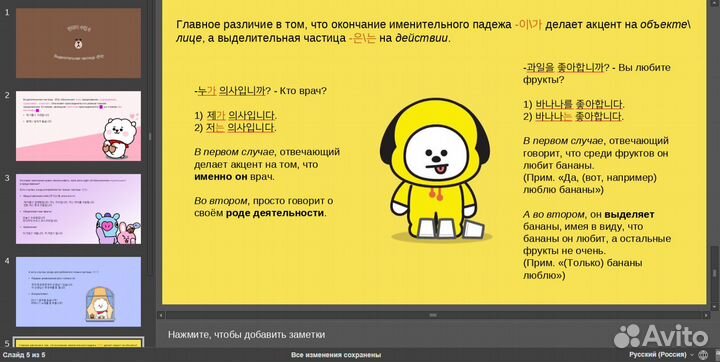Click the bold words 'роде деятельности'
The height and width of the screenshot is (362, 720).
tap(275, 213)
